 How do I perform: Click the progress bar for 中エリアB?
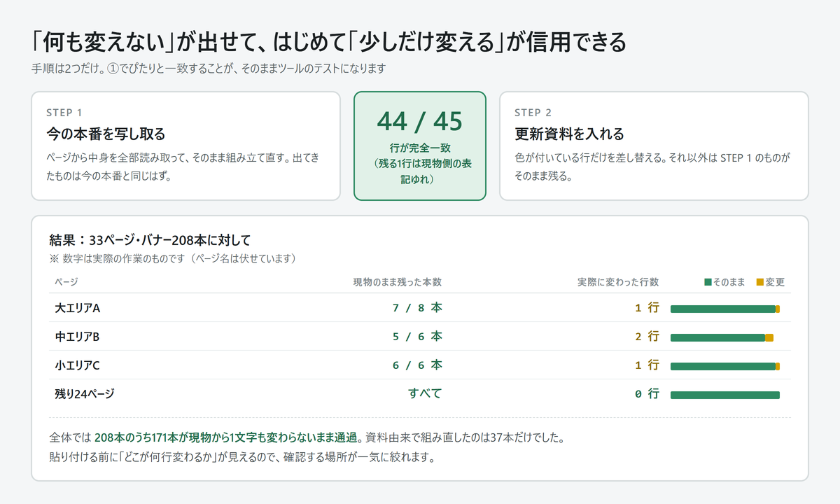722,337
